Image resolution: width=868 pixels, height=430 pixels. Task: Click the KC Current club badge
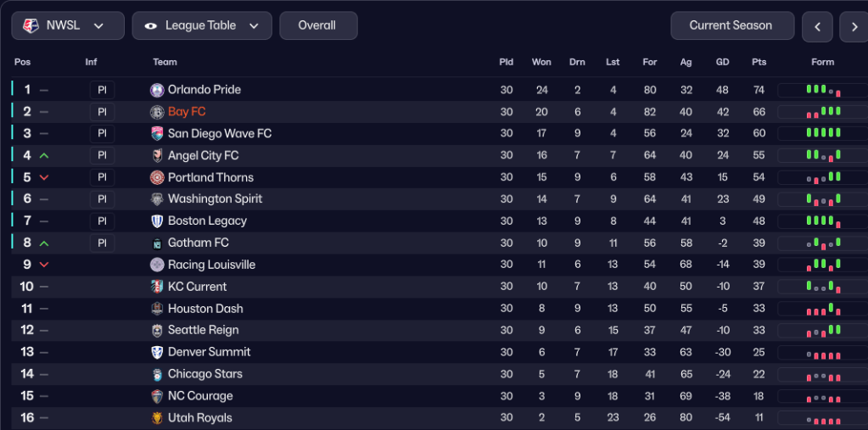tap(157, 287)
